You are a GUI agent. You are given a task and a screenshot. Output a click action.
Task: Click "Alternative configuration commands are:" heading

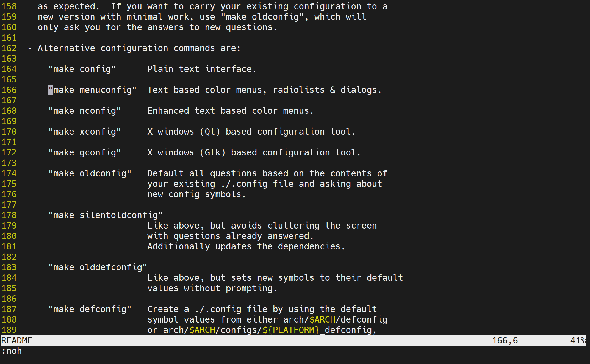(x=139, y=48)
